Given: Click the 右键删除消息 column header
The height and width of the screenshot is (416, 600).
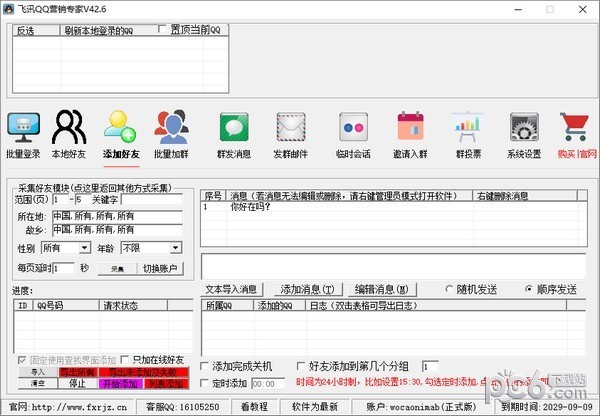Looking at the screenshot, I should [525, 196].
